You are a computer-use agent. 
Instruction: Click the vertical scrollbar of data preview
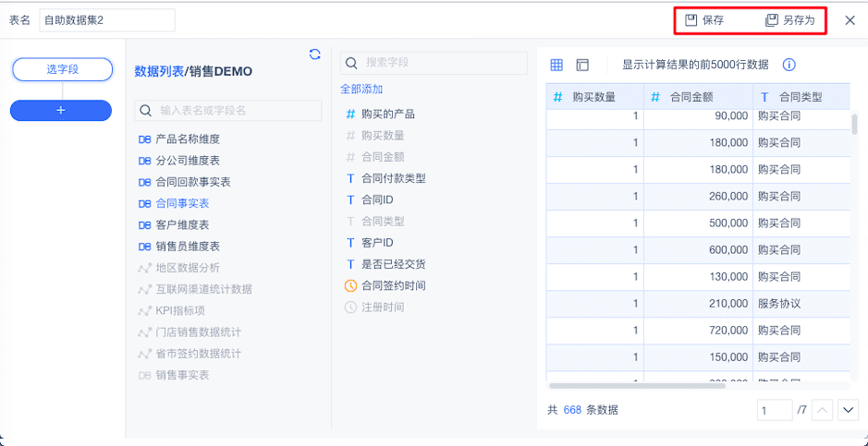[x=854, y=125]
